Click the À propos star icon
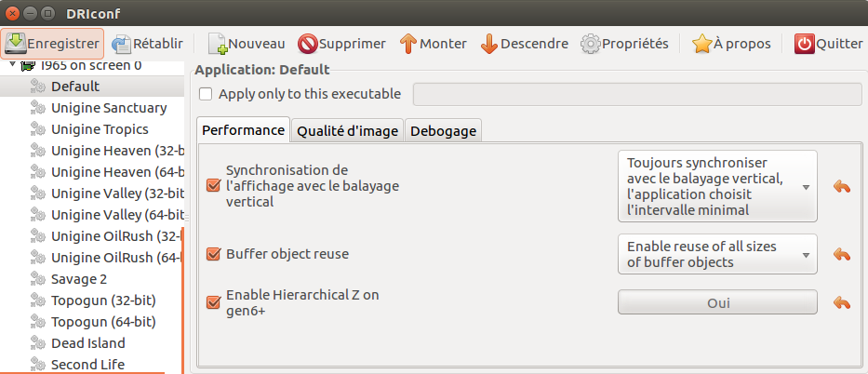Viewport: 868px width, 374px height. tap(702, 44)
